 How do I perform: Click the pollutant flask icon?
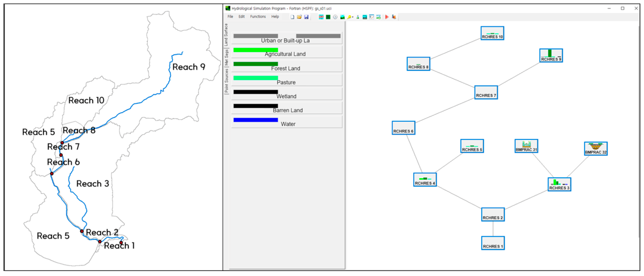[x=358, y=17]
